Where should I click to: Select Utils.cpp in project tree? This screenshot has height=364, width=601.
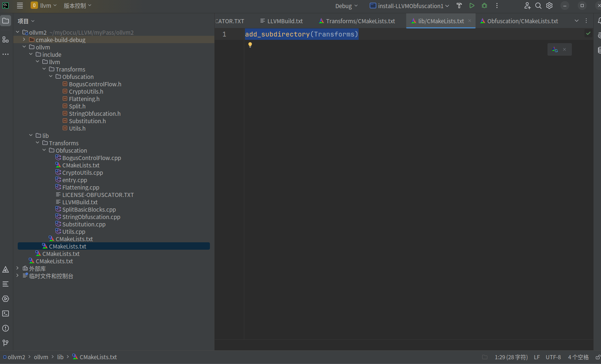pyautogui.click(x=74, y=232)
